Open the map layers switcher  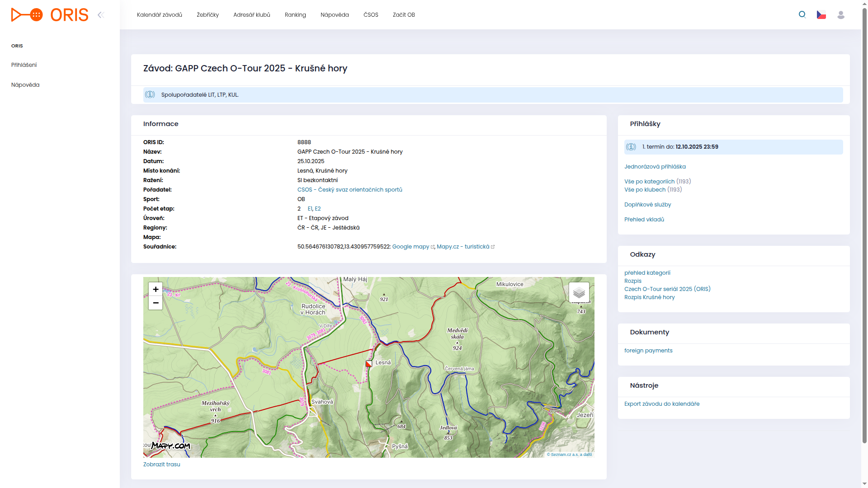tap(579, 292)
